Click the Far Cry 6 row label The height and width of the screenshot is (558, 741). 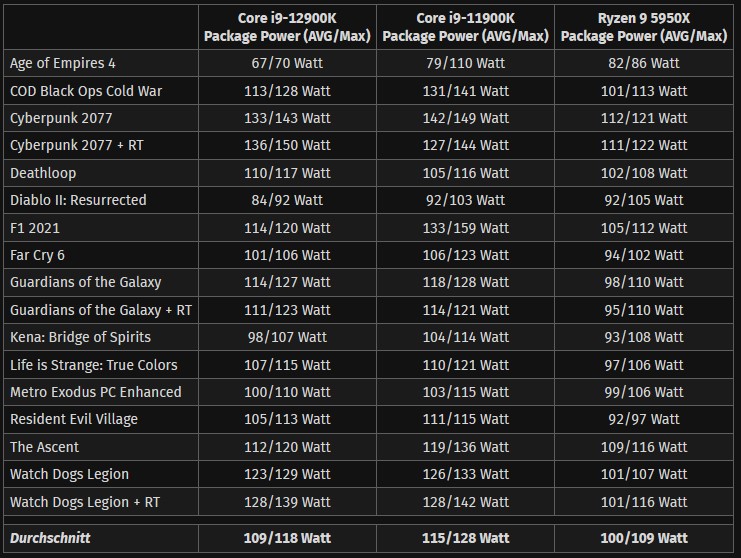coord(37,255)
